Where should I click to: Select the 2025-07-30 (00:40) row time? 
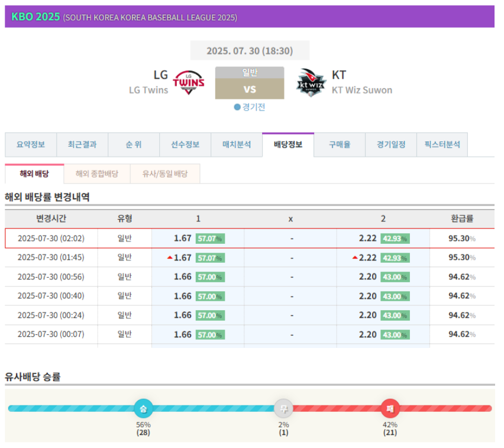[x=51, y=295]
